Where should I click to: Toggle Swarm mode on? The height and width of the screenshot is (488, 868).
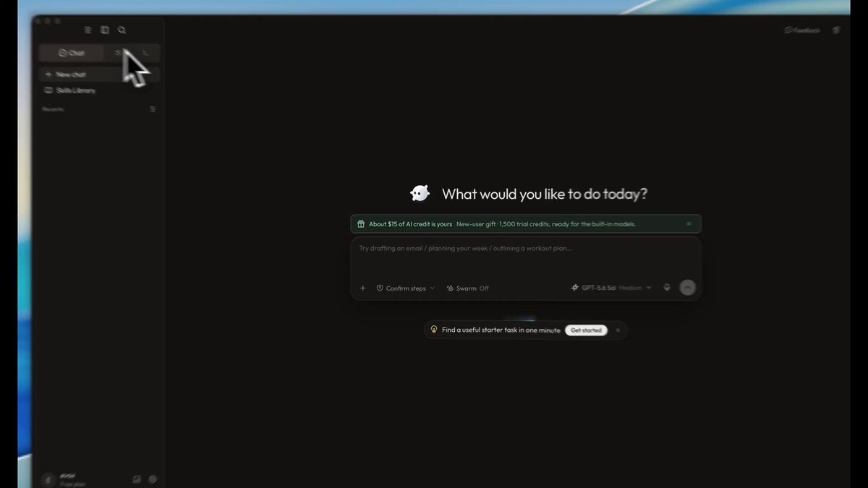coord(468,288)
